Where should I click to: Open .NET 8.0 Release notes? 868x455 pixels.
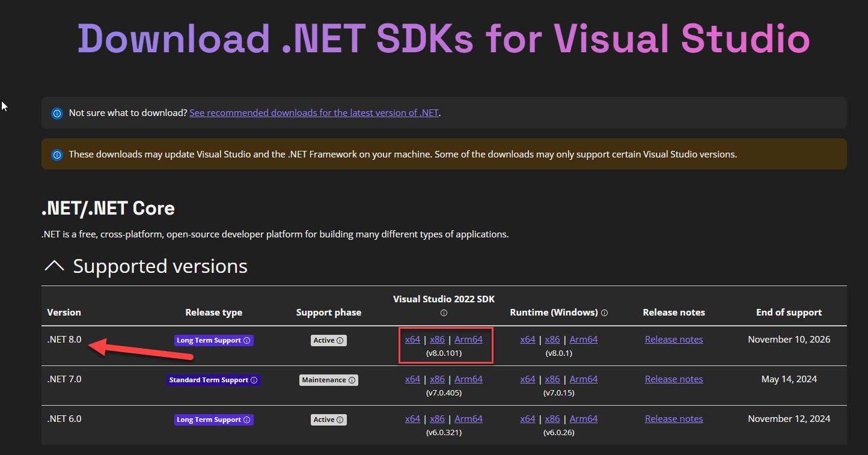pos(673,340)
